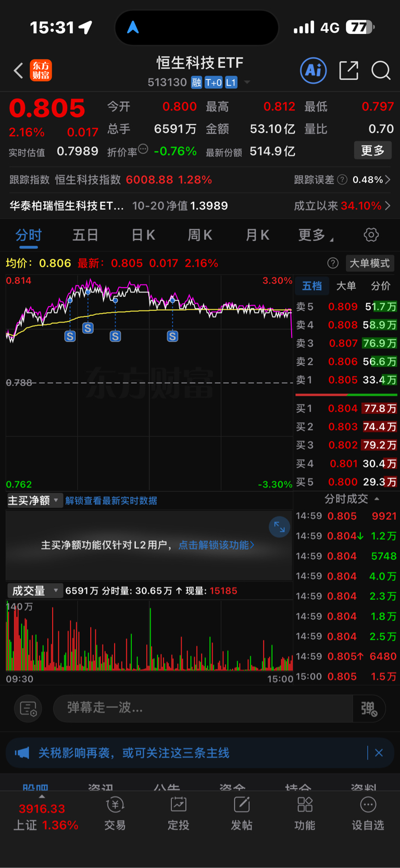Viewport: 400px width, 868px height.
Task: Tap 上证 3916.33 index ticker
Action: click(x=45, y=817)
